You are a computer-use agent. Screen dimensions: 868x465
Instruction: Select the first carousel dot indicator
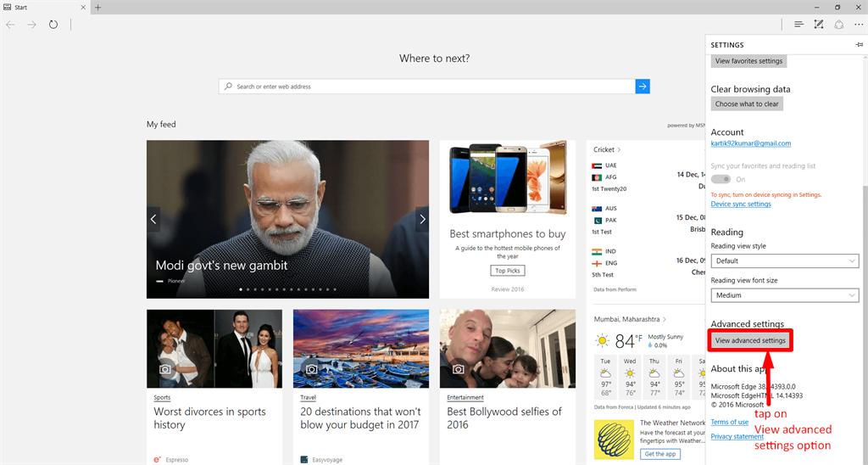pyautogui.click(x=240, y=289)
